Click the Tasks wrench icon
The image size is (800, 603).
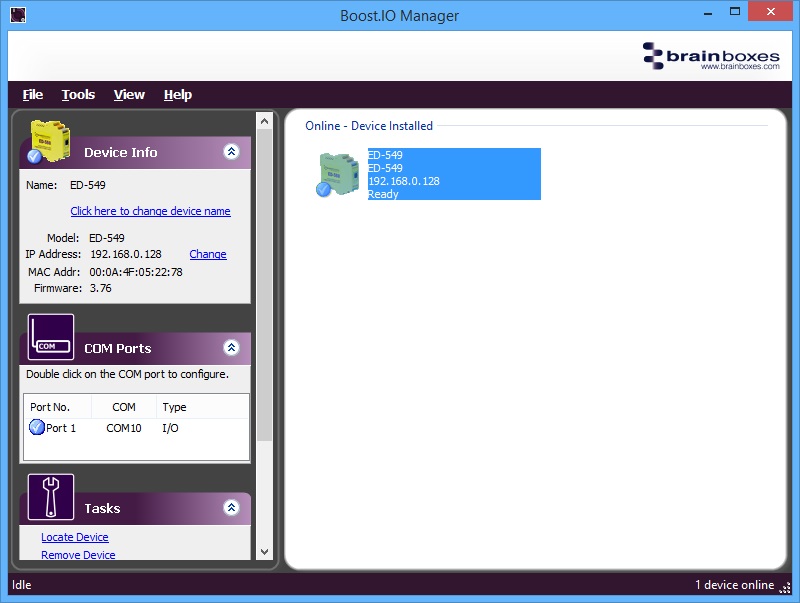[50, 497]
